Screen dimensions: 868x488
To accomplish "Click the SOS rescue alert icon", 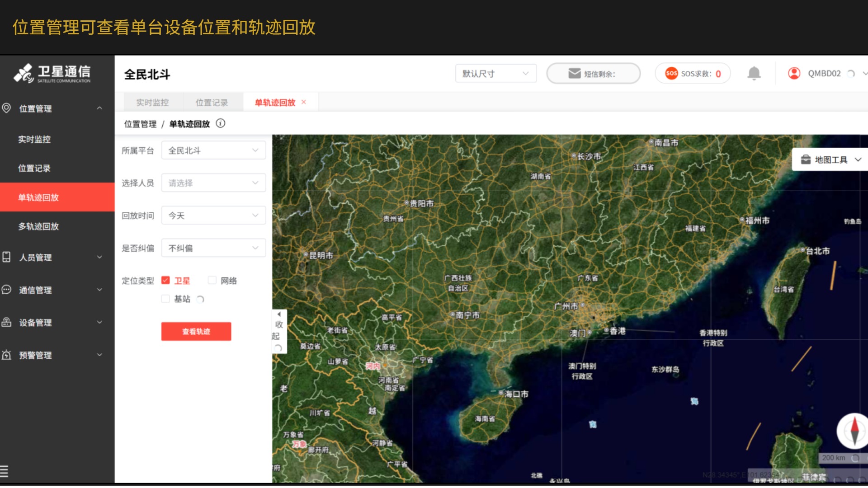I will click(x=671, y=73).
